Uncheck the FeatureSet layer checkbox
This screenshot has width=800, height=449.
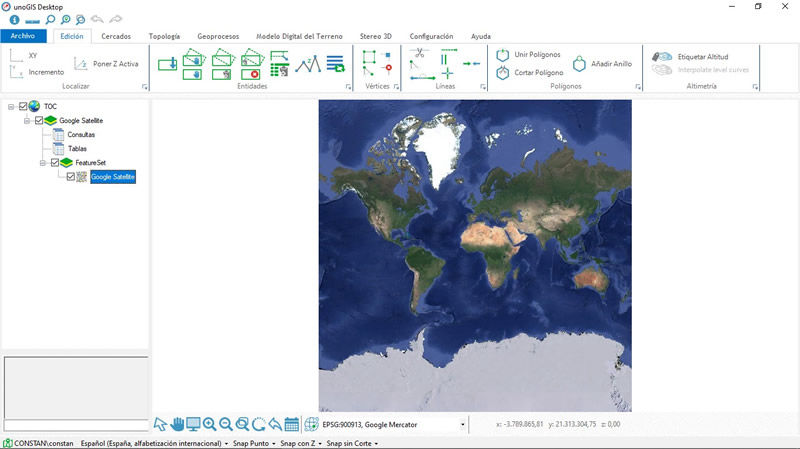point(55,162)
